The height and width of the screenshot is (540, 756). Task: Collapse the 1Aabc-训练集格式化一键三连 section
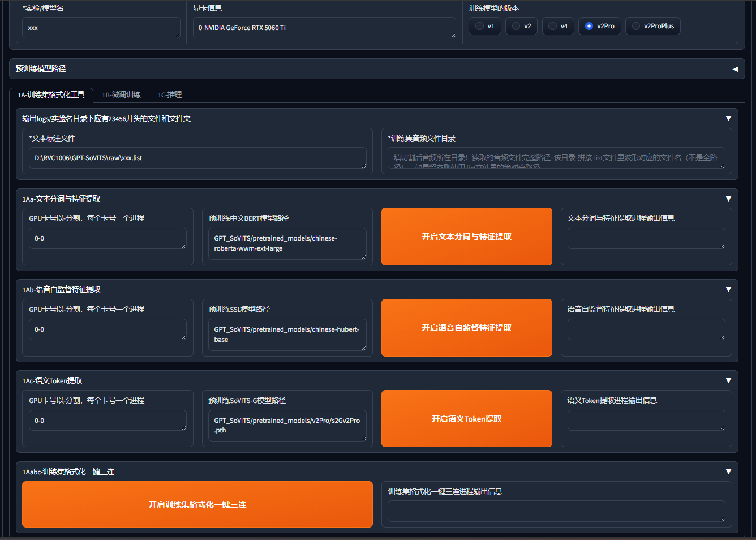[x=728, y=472]
